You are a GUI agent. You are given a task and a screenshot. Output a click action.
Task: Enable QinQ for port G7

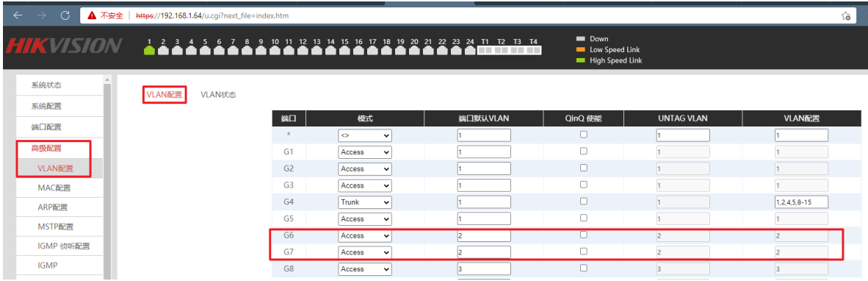(584, 252)
